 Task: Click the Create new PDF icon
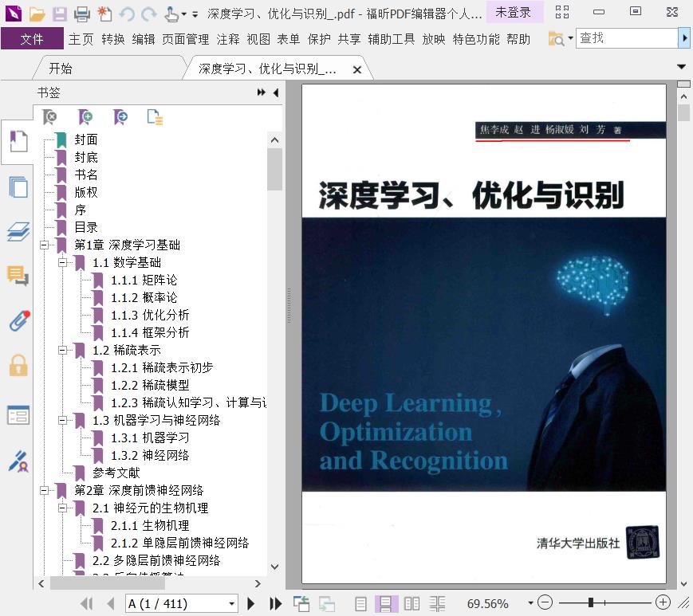click(x=104, y=14)
